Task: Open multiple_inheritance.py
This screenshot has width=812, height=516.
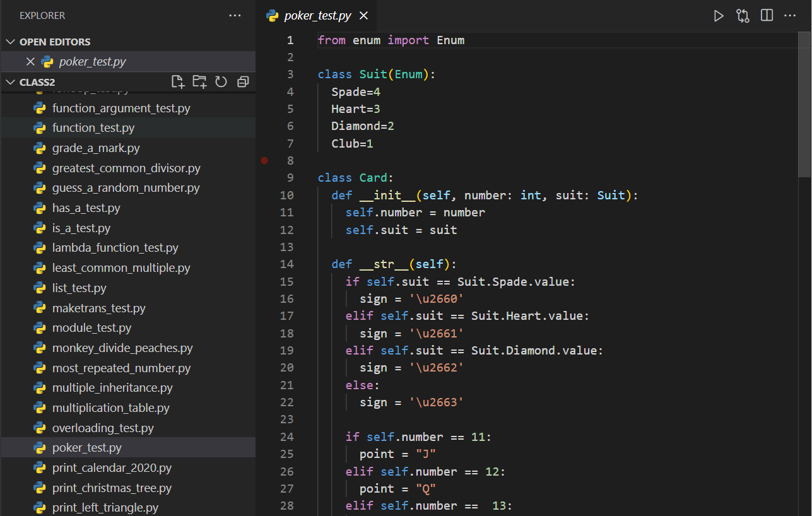Action: click(127, 388)
